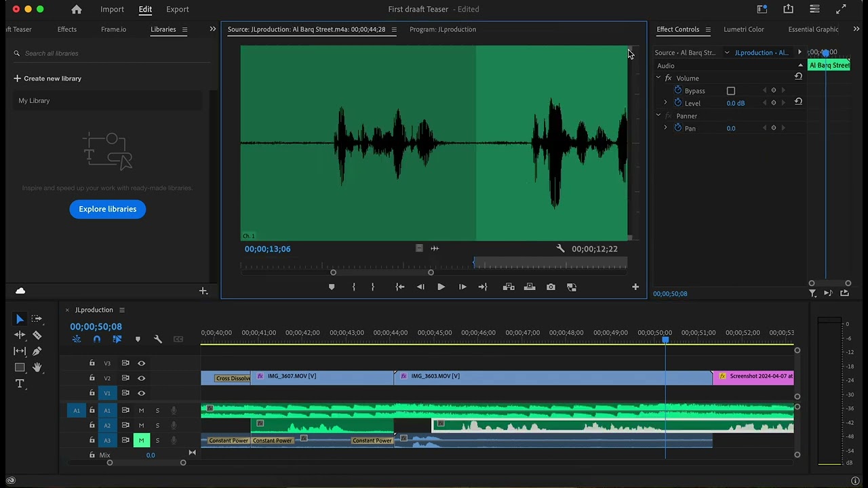868x488 pixels.
Task: Step forward one frame in Source monitor
Action: [x=462, y=287]
